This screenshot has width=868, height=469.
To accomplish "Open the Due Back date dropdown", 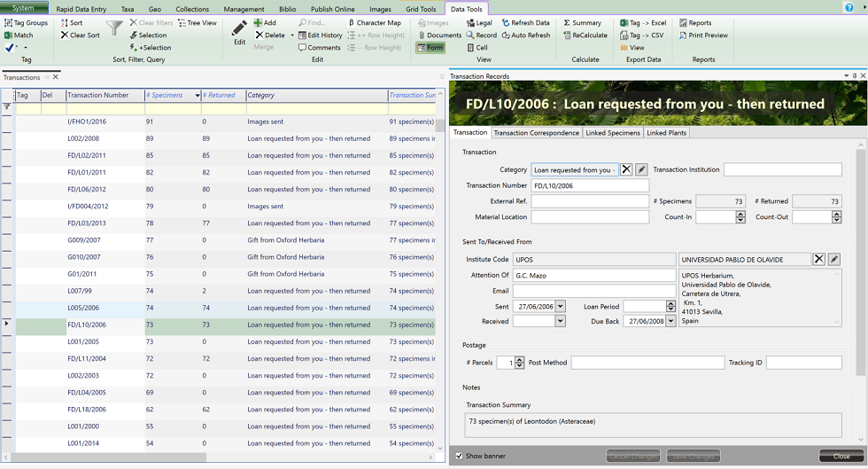I will pos(671,321).
